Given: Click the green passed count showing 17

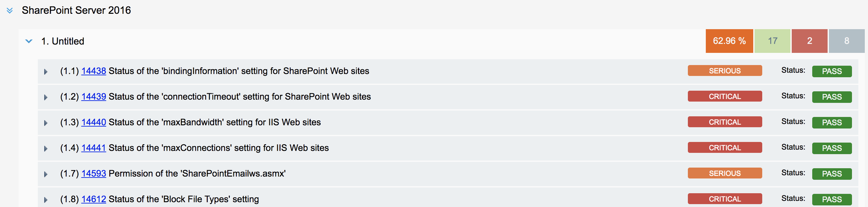Looking at the screenshot, I should coord(772,41).
